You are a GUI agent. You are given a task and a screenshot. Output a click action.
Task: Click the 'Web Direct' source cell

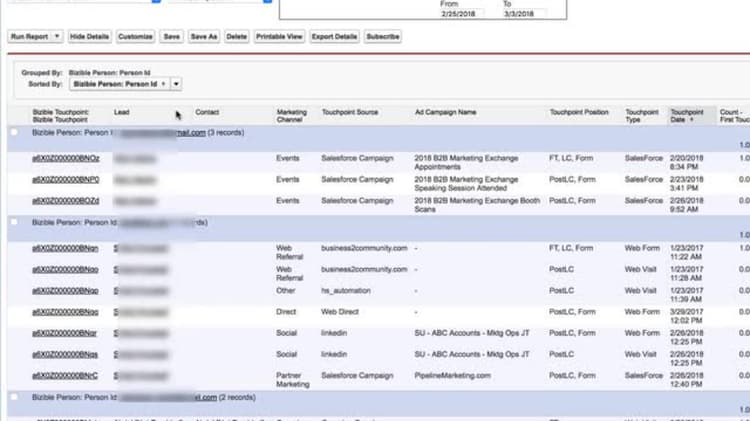(340, 311)
